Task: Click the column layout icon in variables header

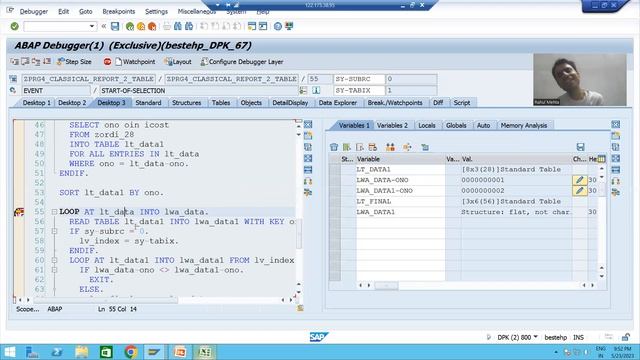Action: click(x=601, y=159)
